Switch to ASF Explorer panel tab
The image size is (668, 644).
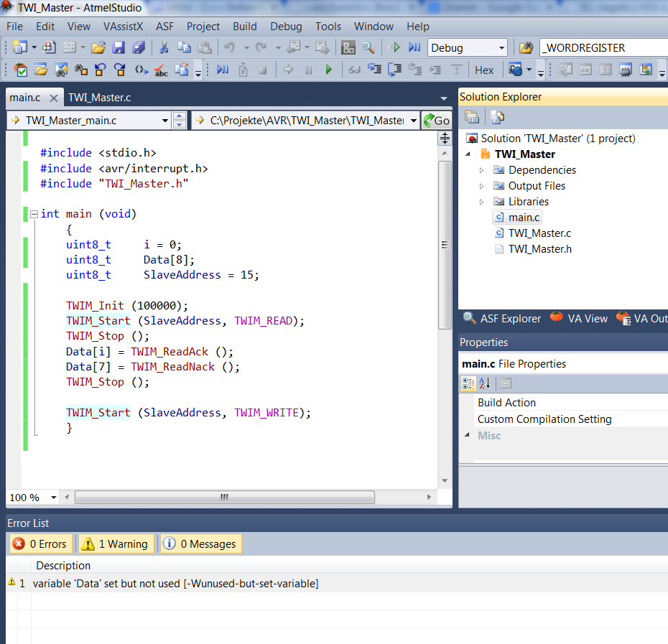(502, 319)
